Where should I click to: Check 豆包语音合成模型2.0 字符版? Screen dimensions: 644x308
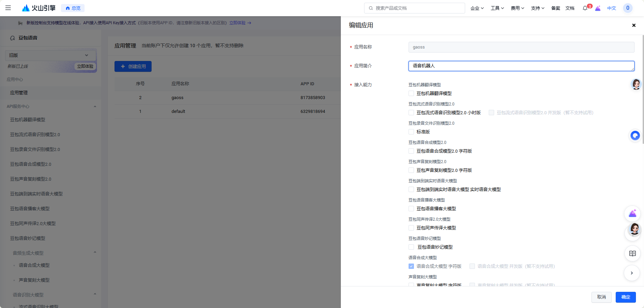(x=411, y=151)
